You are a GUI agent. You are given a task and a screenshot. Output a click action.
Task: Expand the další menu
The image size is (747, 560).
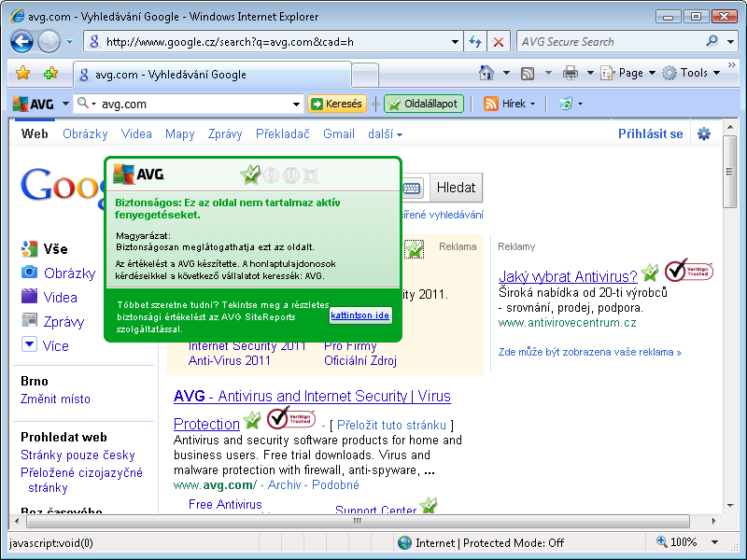coord(385,134)
